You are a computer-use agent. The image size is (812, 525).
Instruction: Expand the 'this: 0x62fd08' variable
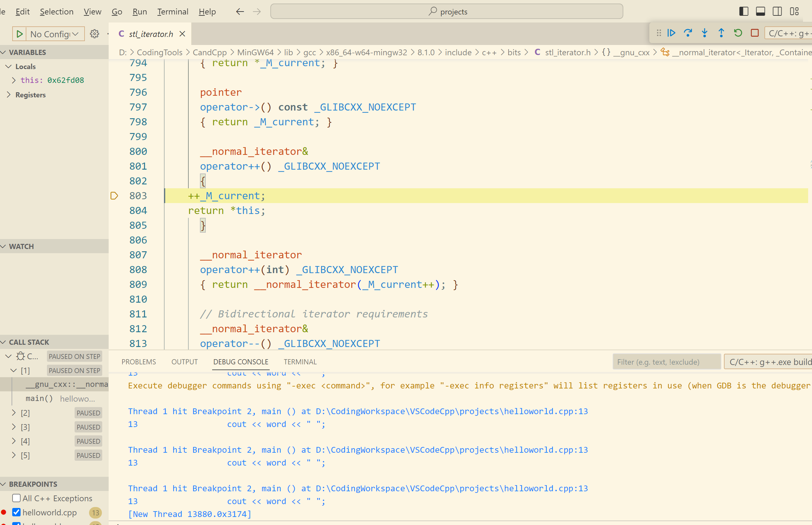14,80
